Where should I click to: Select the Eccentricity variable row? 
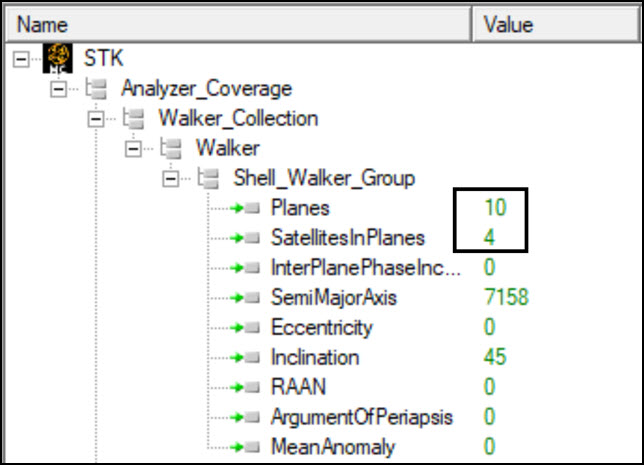coord(321,328)
